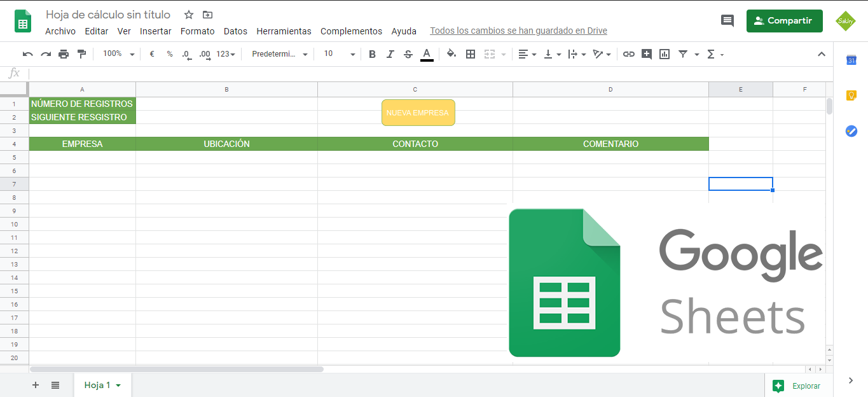The image size is (868, 397).
Task: Open the Ver menu
Action: click(x=124, y=31)
